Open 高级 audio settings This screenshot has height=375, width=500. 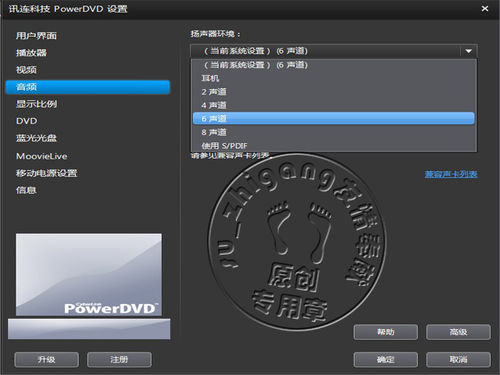pos(458,332)
